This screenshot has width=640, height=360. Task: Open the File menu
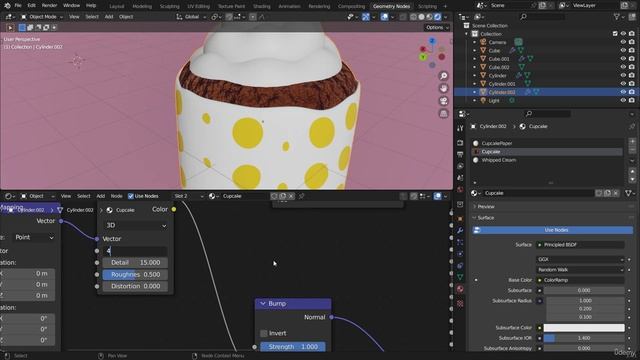pos(18,6)
